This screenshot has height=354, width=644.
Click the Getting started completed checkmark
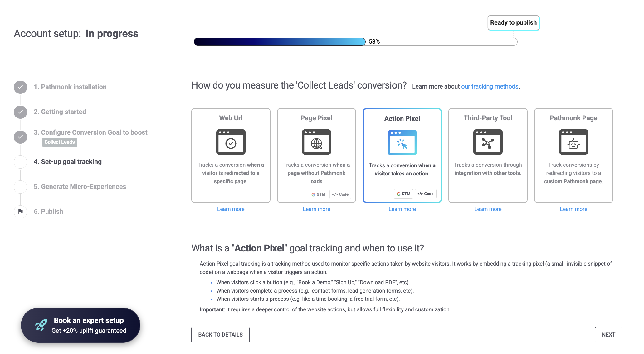coord(21,112)
